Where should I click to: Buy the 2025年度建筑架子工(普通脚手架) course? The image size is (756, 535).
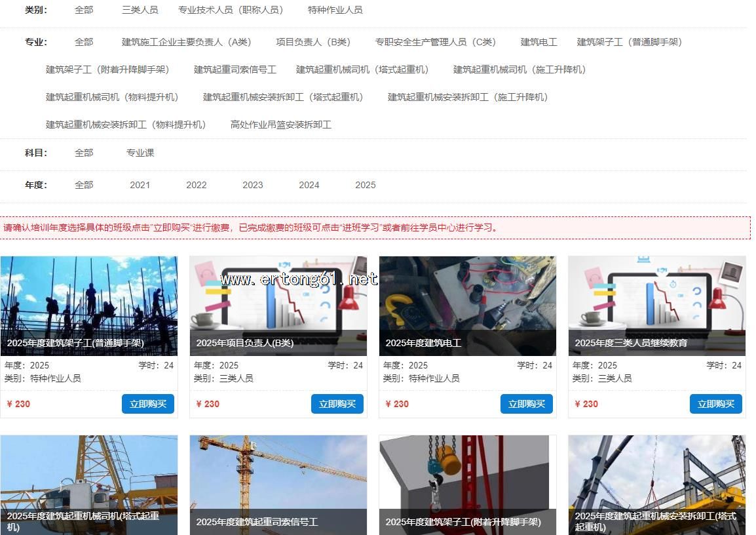coord(147,404)
